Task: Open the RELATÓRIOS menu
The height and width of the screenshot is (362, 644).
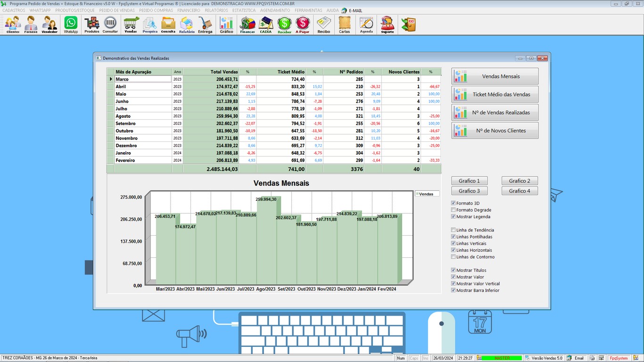Action: [216, 10]
